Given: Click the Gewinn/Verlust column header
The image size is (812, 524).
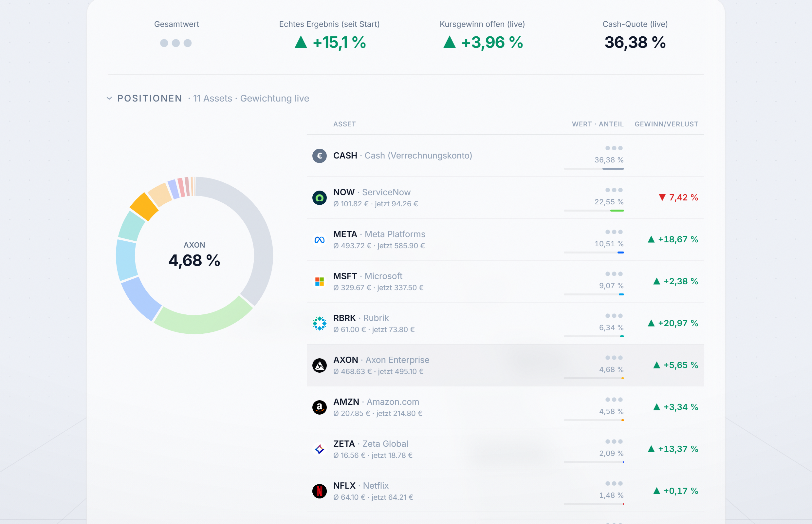Looking at the screenshot, I should (666, 124).
